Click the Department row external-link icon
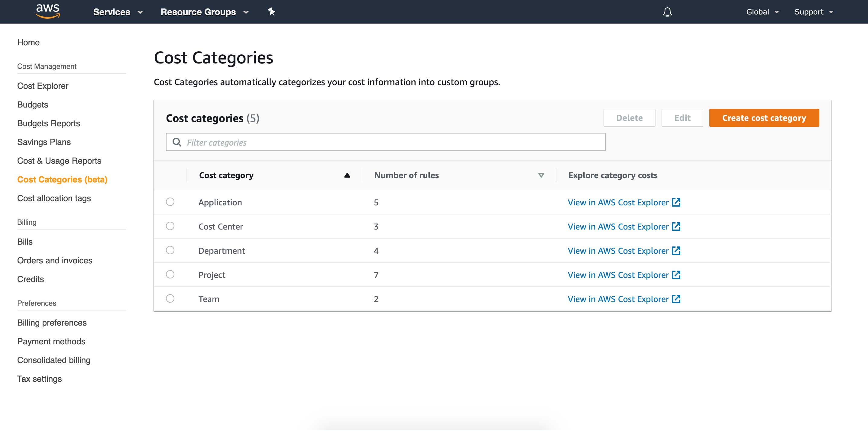868x431 pixels. tap(677, 250)
